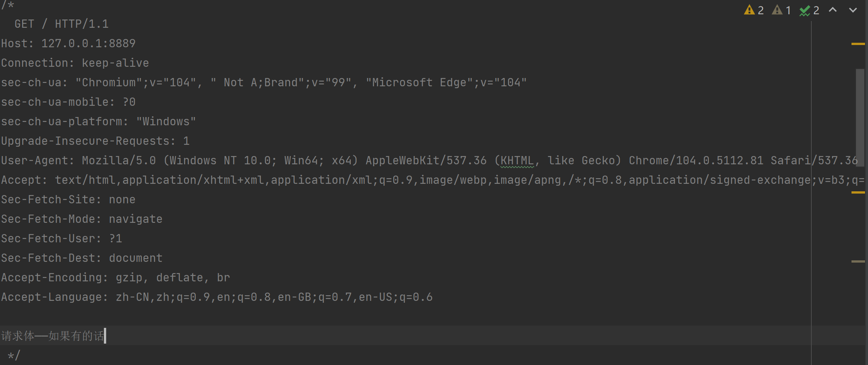The width and height of the screenshot is (868, 365).
Task: Click tan stripe marker beside Sec-Fetch-Dest line
Action: [858, 261]
